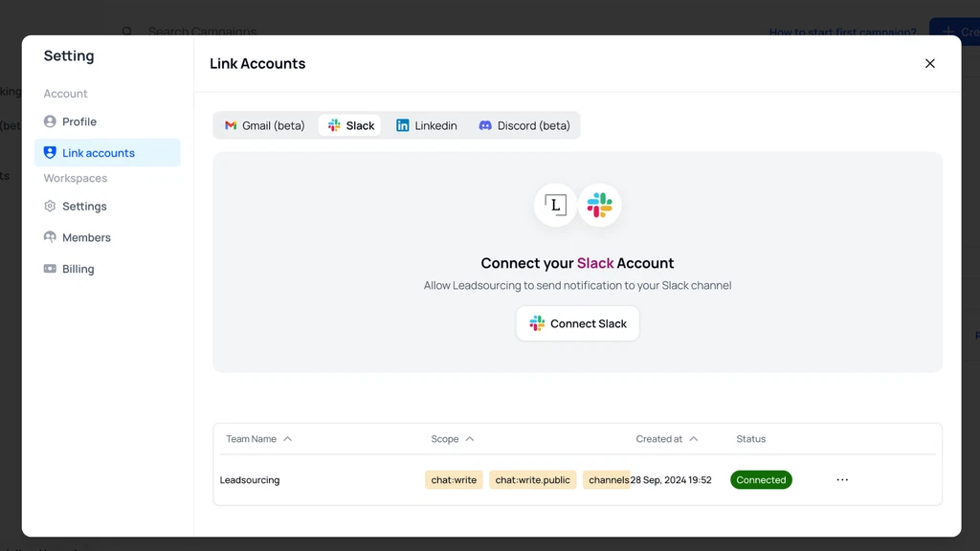Viewport: 980px width, 551px height.
Task: Open the Discord (beta) tab
Action: click(524, 125)
